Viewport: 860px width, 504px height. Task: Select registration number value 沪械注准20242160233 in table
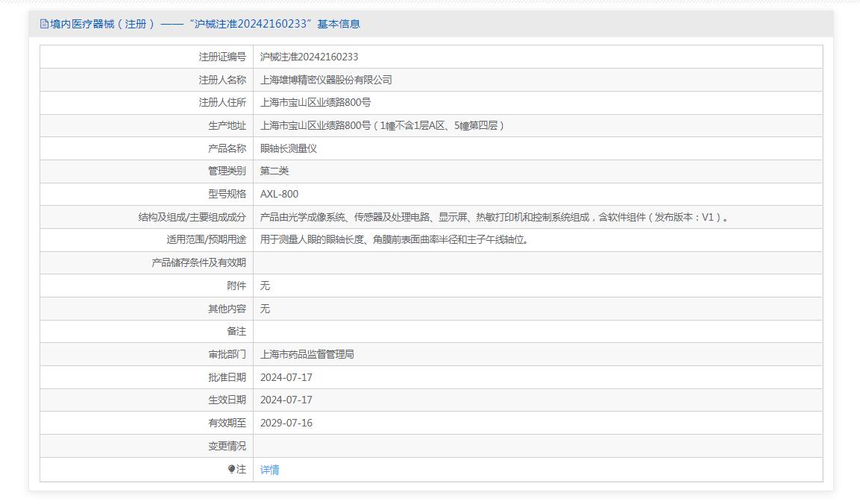[309, 57]
